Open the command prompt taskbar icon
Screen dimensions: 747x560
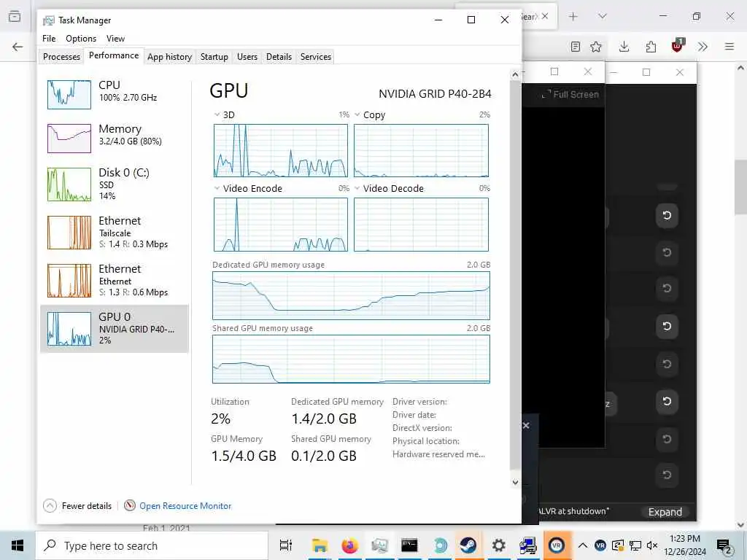(409, 545)
